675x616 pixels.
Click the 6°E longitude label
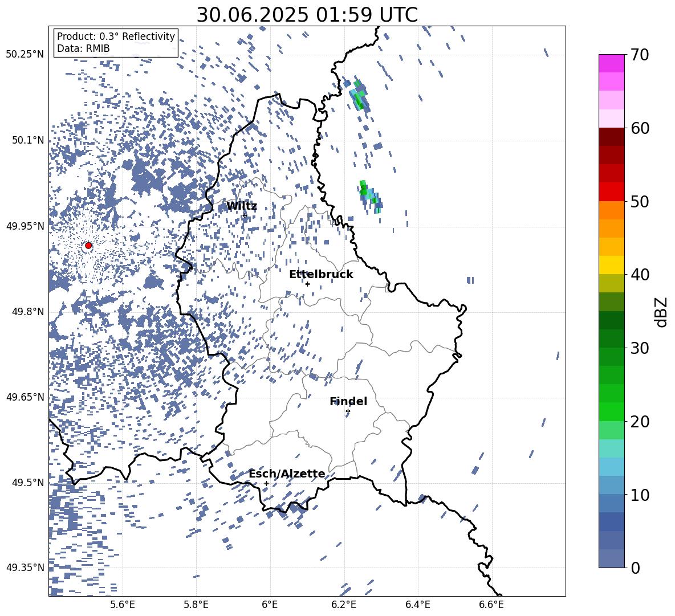tap(270, 605)
